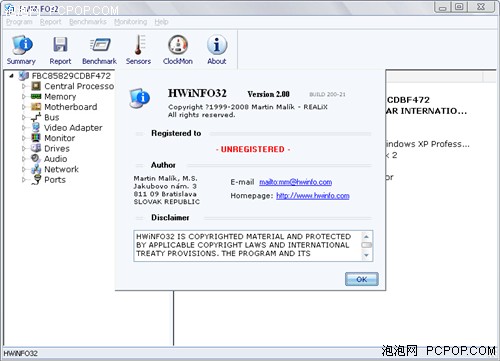Expand the Ports tree node
Viewport: 500px width, 361px height.
(24, 180)
